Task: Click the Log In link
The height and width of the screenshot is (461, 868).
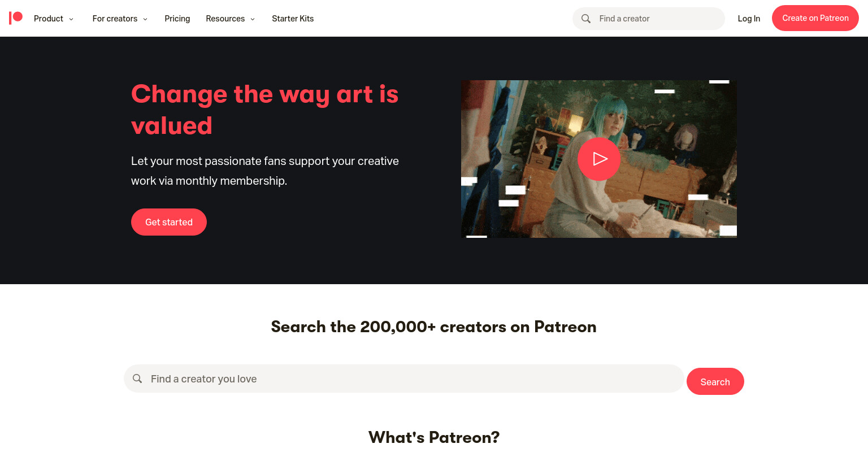Action: coord(749,19)
